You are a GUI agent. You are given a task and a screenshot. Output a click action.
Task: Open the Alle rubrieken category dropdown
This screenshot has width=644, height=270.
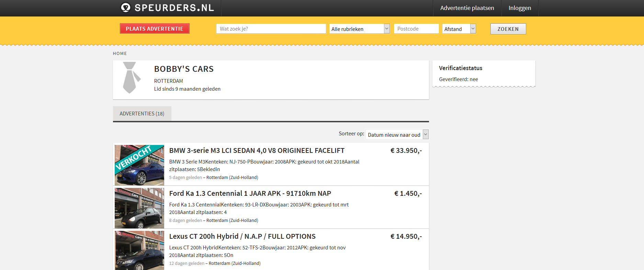(x=359, y=29)
